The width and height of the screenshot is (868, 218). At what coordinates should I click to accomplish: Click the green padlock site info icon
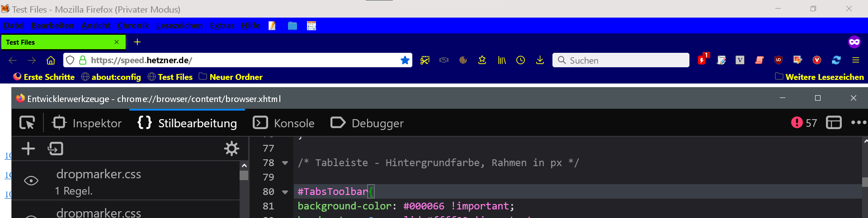coord(83,60)
